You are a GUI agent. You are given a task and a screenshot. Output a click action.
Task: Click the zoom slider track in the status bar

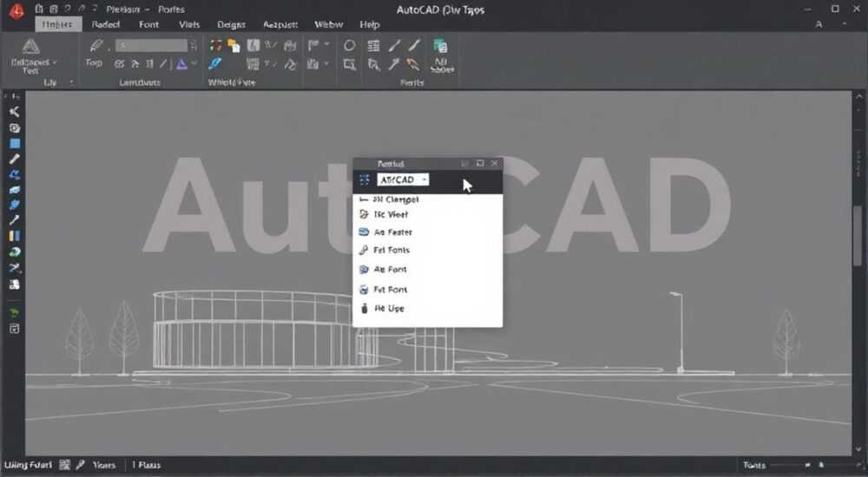pos(814,466)
